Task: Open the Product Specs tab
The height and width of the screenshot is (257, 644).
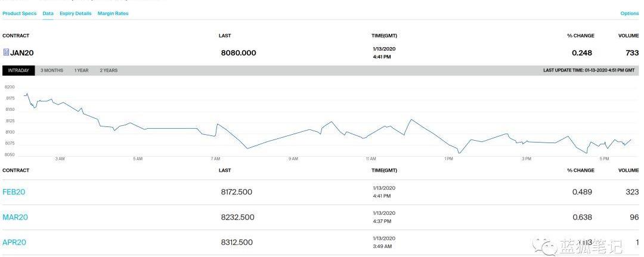Action: 19,13
